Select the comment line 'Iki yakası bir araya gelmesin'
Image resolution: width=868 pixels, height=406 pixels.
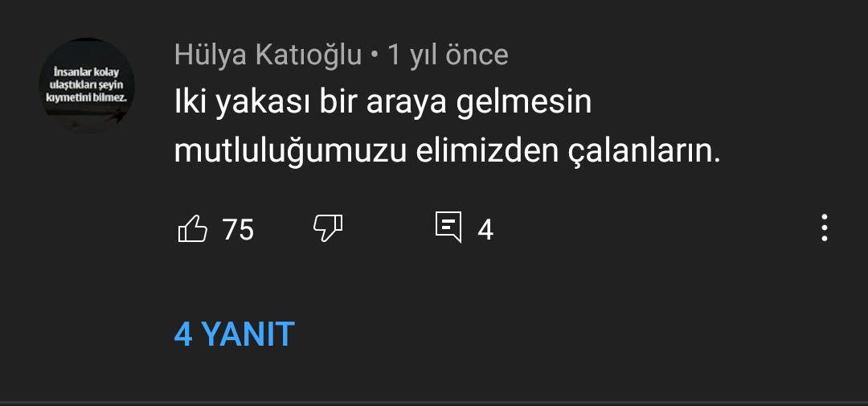tap(383, 104)
